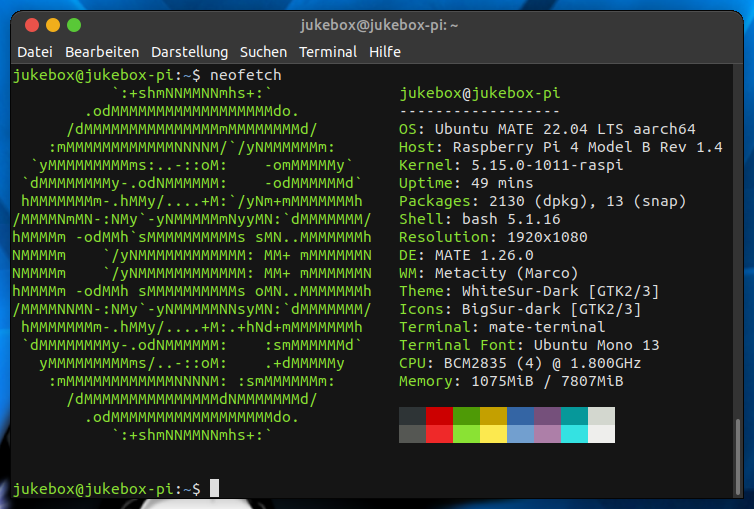The image size is (754, 509).
Task: Click the light blue color block
Action: coord(520,434)
